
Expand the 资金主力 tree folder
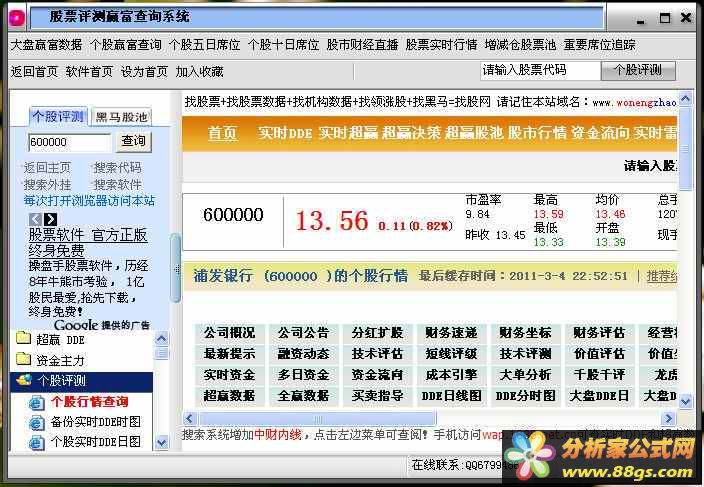pyautogui.click(x=60, y=360)
